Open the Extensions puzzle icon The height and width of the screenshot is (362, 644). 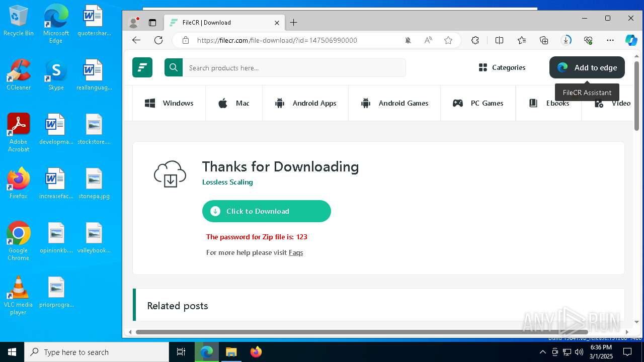(x=475, y=40)
